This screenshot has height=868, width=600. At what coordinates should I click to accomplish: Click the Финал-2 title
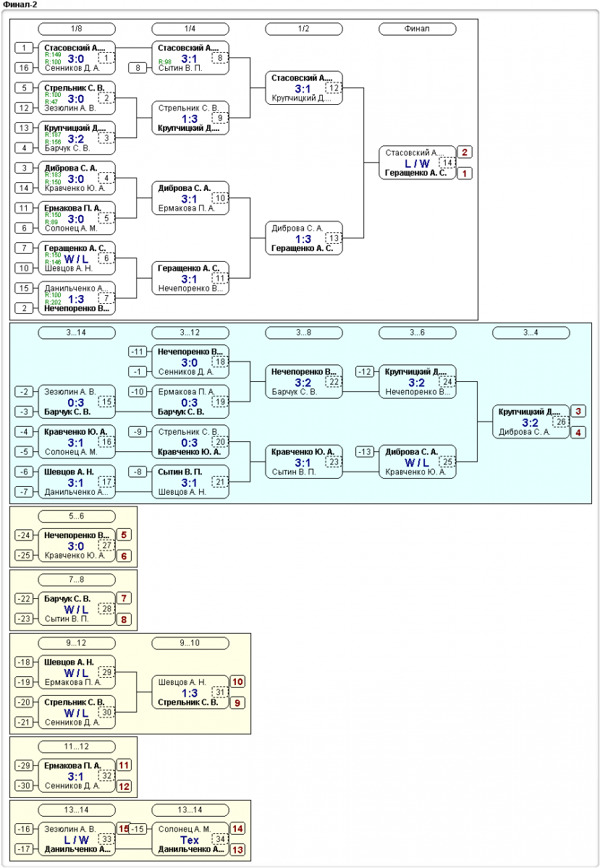[x=21, y=4]
